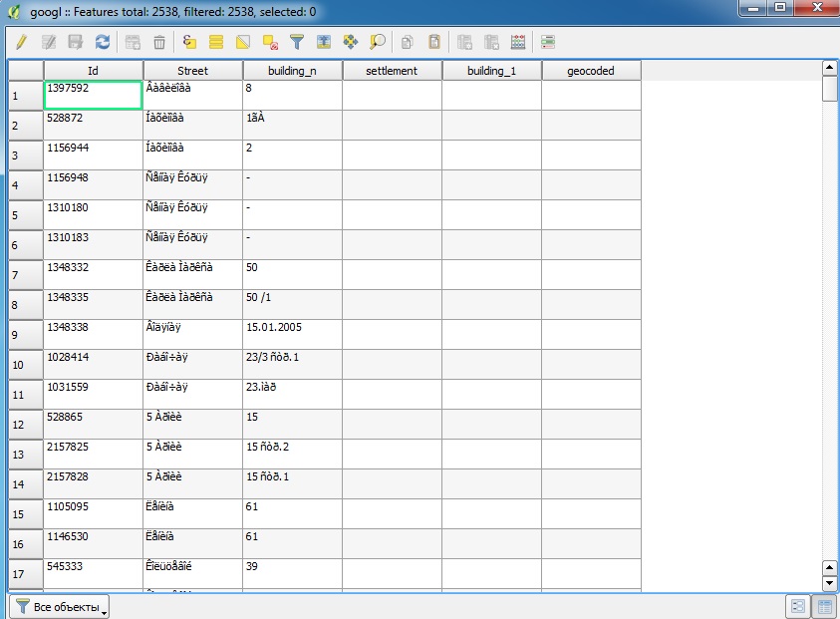Open select features by expression

pos(189,42)
